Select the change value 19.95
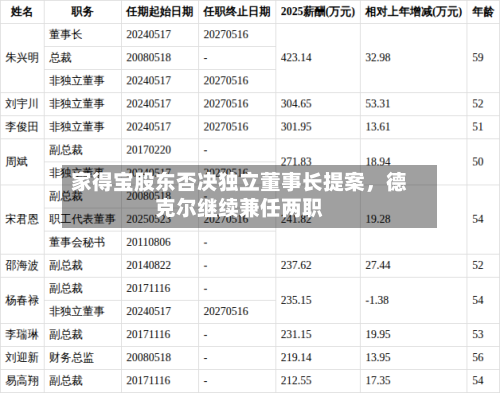 [378, 334]
